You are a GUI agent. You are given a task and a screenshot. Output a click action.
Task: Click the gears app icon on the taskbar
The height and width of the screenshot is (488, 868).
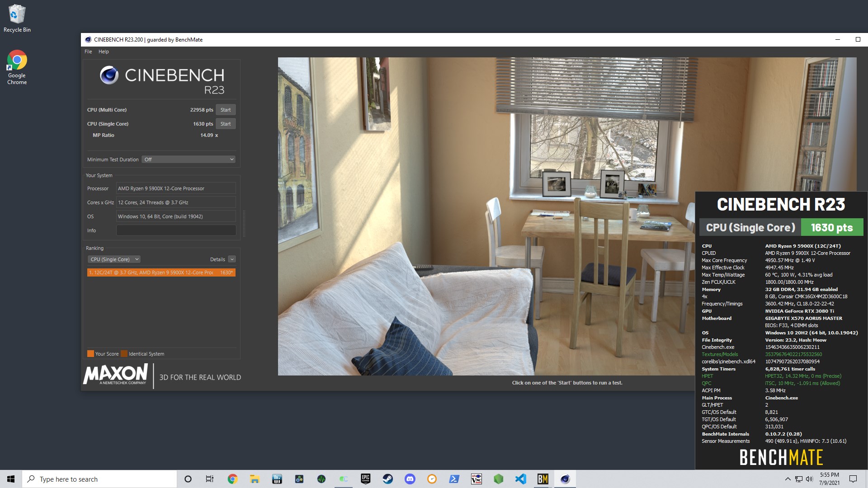[x=299, y=479]
